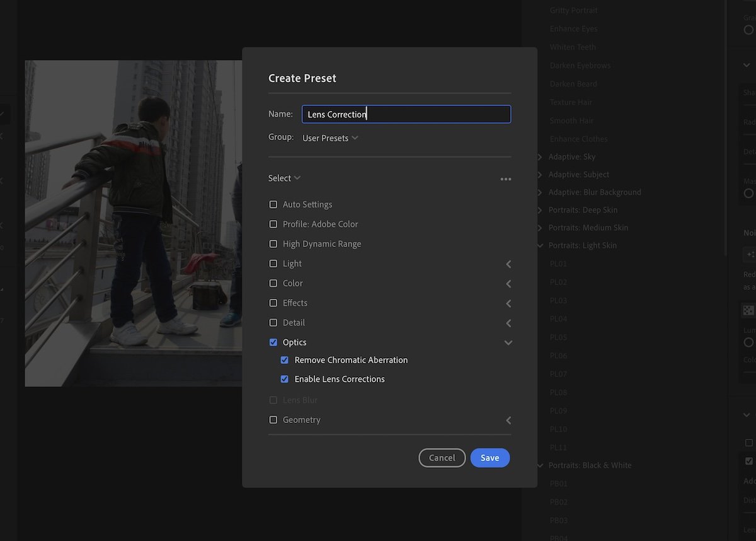Click the dice-pattern icon in the Noise panel
Screen dimensions: 756x541
[x=748, y=310]
